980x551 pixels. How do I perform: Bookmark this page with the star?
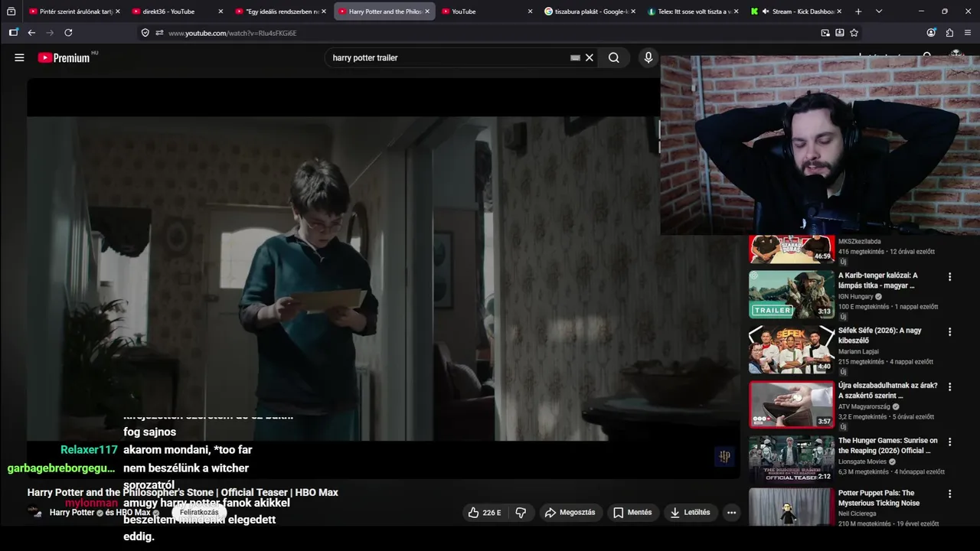[x=854, y=33]
